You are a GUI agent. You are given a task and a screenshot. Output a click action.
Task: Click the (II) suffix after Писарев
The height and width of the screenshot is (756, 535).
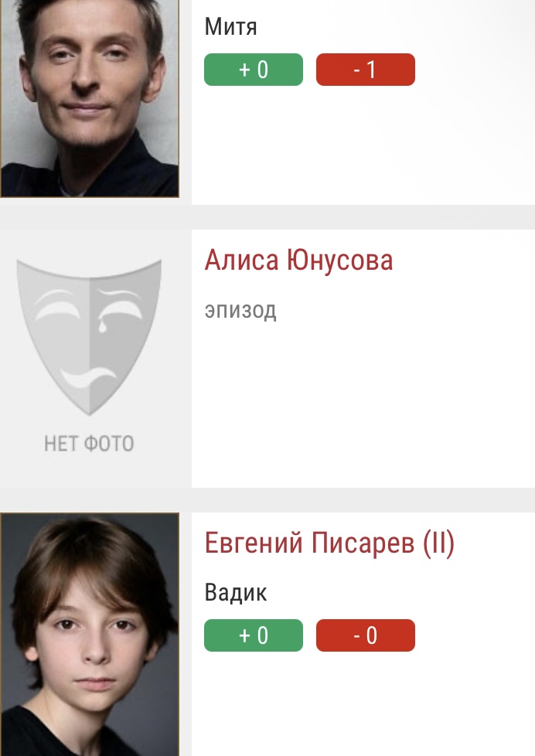tap(438, 543)
